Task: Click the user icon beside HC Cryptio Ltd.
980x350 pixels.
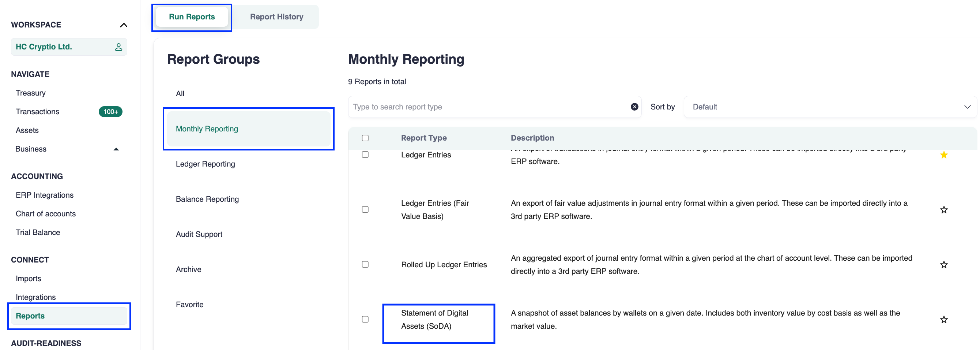Action: click(x=118, y=47)
